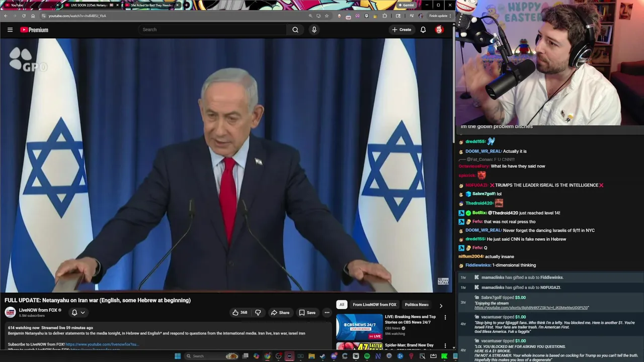Open Spider-Man: Brand New Day video
Viewport: 644px width, 362px height.
(409, 345)
